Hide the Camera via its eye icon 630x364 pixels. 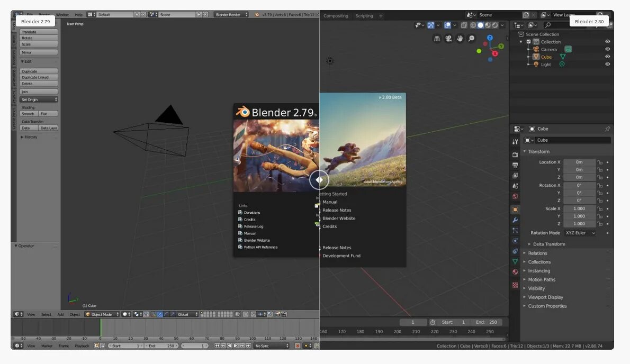point(608,49)
